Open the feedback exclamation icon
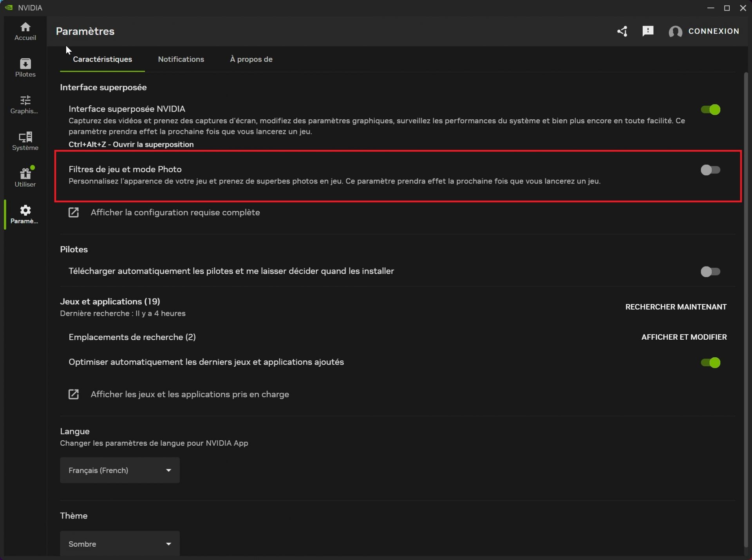This screenshot has width=752, height=560. click(x=648, y=31)
